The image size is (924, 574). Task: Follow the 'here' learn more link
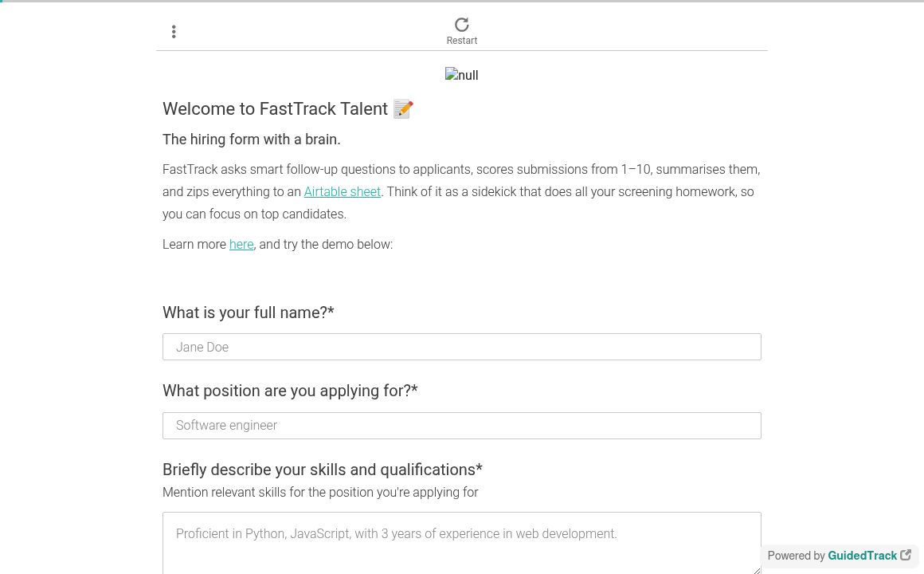tap(241, 244)
